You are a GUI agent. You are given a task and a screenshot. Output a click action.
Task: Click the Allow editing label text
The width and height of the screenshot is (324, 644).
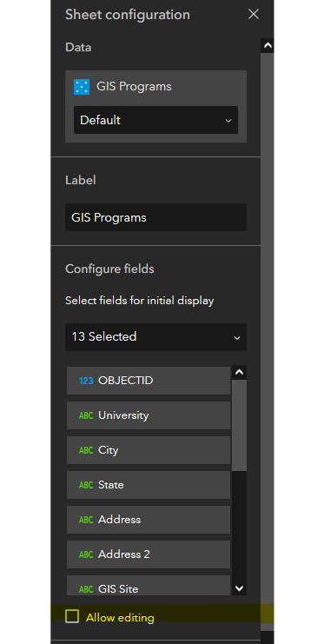click(120, 617)
